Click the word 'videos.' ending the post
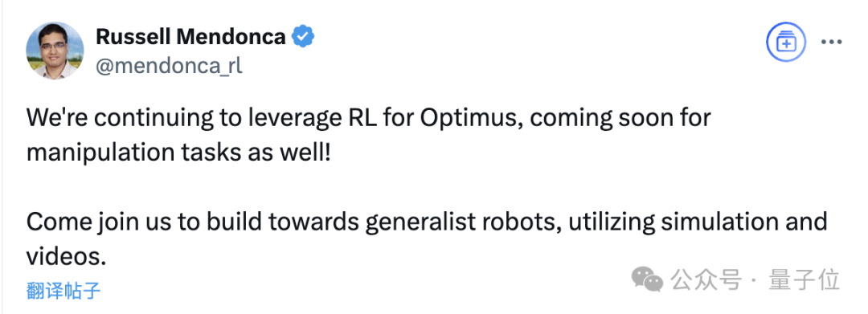Viewport: 868px width, 314px height. click(65, 255)
